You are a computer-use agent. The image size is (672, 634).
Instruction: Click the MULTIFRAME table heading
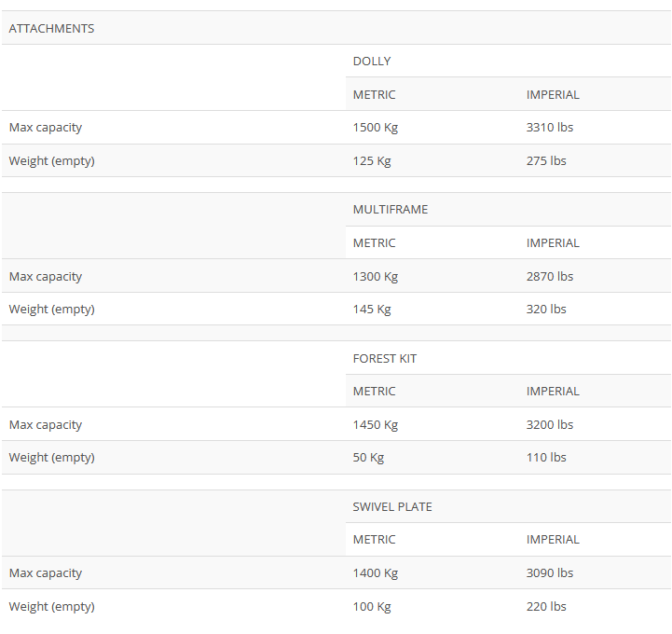click(x=391, y=209)
